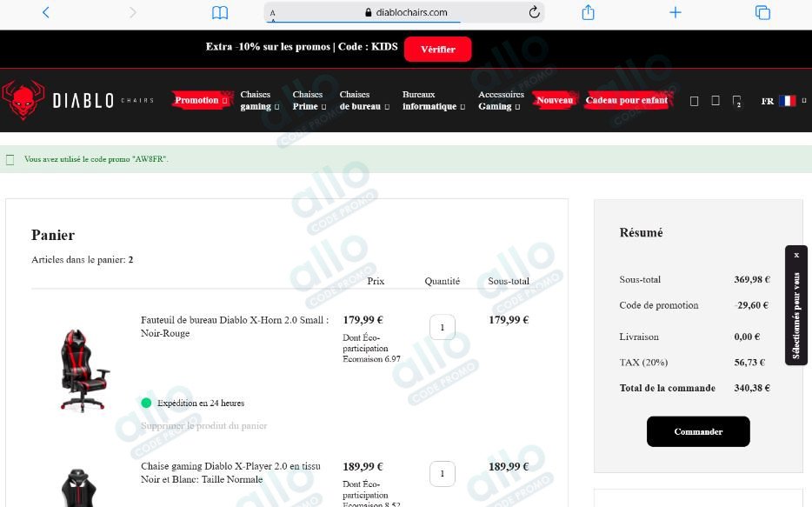Open the Sélectionnés pour vous side panel
The height and width of the screenshot is (507, 812).
click(x=796, y=315)
